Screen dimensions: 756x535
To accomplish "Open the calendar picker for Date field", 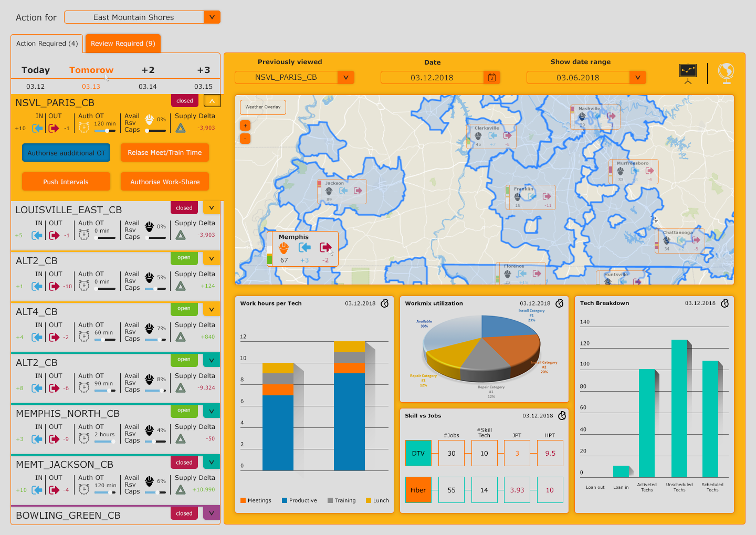I will pyautogui.click(x=492, y=78).
